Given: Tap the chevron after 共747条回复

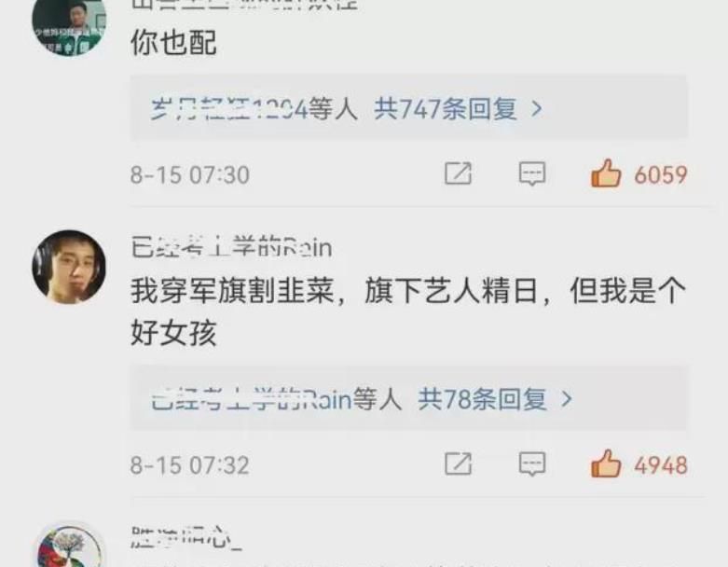Looking at the screenshot, I should [x=537, y=109].
